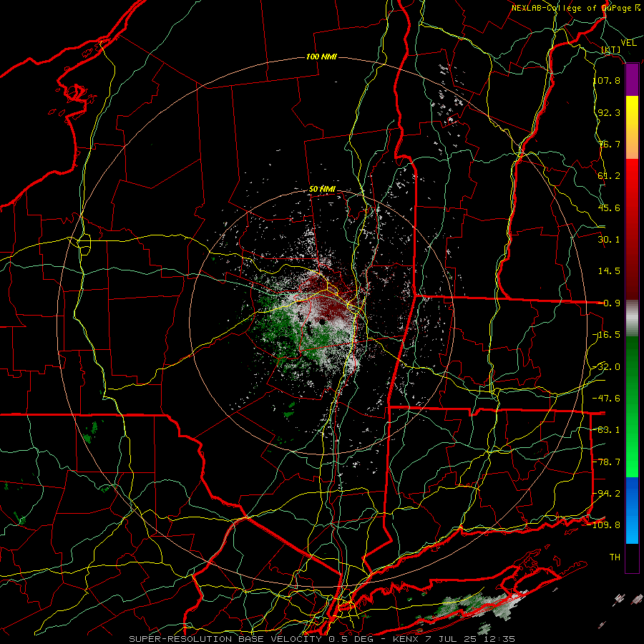644x644 pixels.
Task: Select the -32.0 value on the velocity scale
Action: tap(607, 367)
